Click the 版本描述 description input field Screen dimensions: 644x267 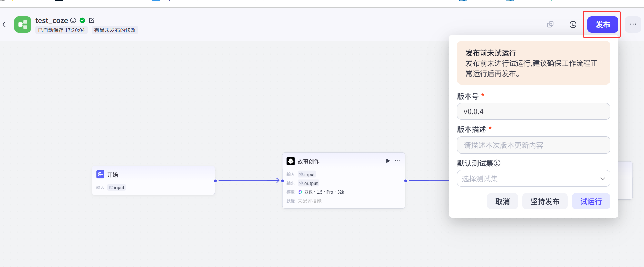(x=533, y=145)
